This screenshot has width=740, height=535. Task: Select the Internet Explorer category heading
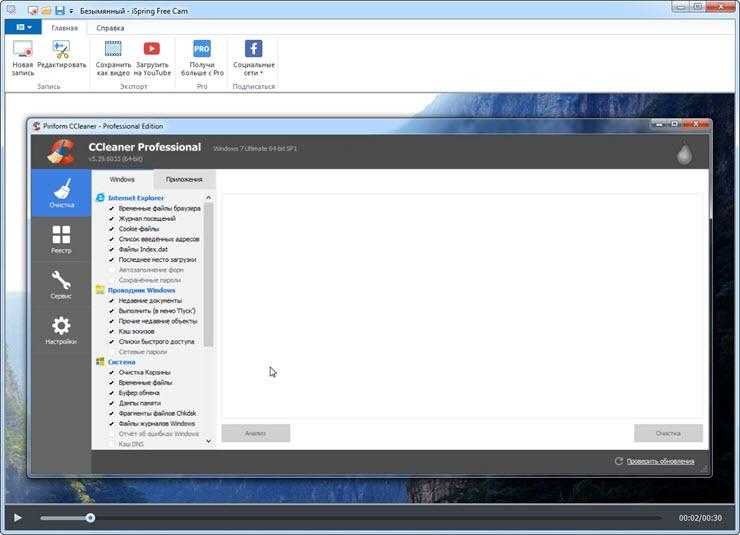[136, 198]
